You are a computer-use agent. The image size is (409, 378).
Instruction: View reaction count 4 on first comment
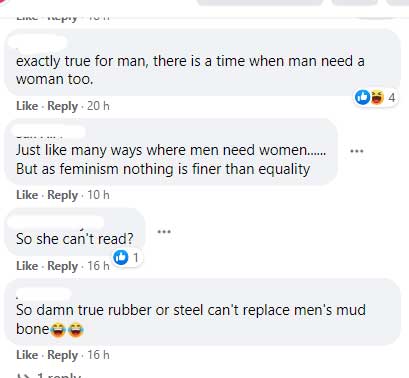[391, 97]
